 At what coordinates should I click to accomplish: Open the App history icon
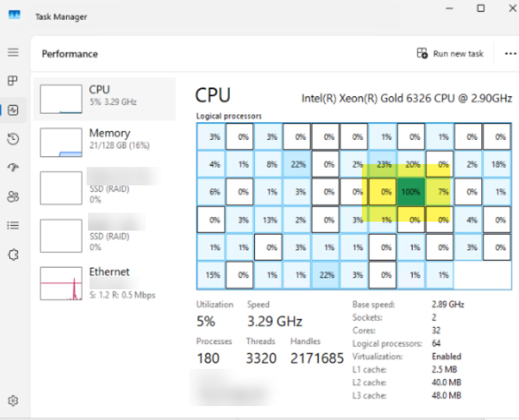click(13, 139)
